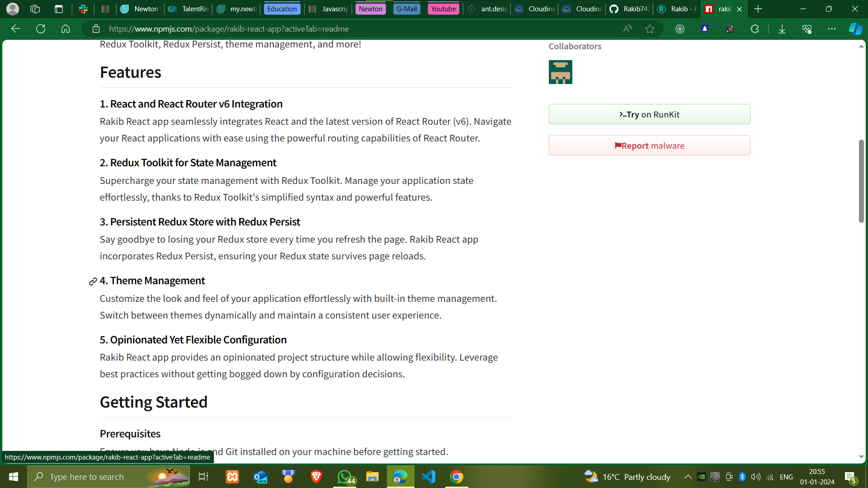Open the Slack pinned tab
Image resolution: width=868 pixels, height=488 pixels.
coord(83,9)
